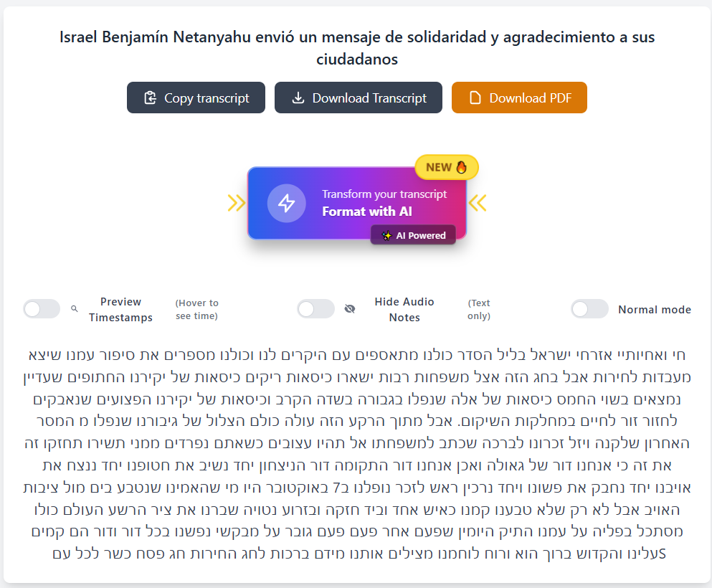Download the transcript as PDF
The width and height of the screenshot is (712, 588).
519,98
